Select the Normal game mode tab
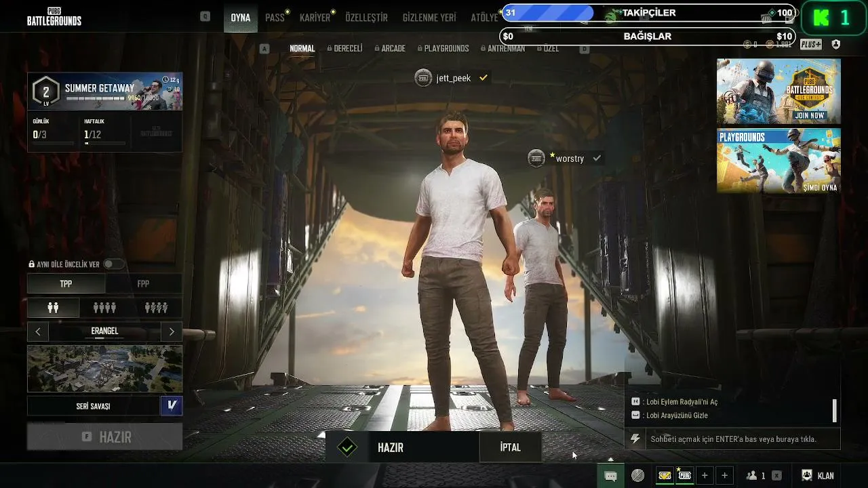This screenshot has height=488, width=868. [302, 49]
